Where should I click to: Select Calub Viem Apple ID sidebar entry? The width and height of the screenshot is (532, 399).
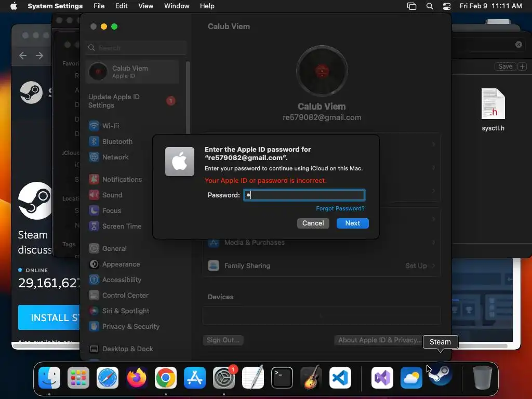(132, 72)
